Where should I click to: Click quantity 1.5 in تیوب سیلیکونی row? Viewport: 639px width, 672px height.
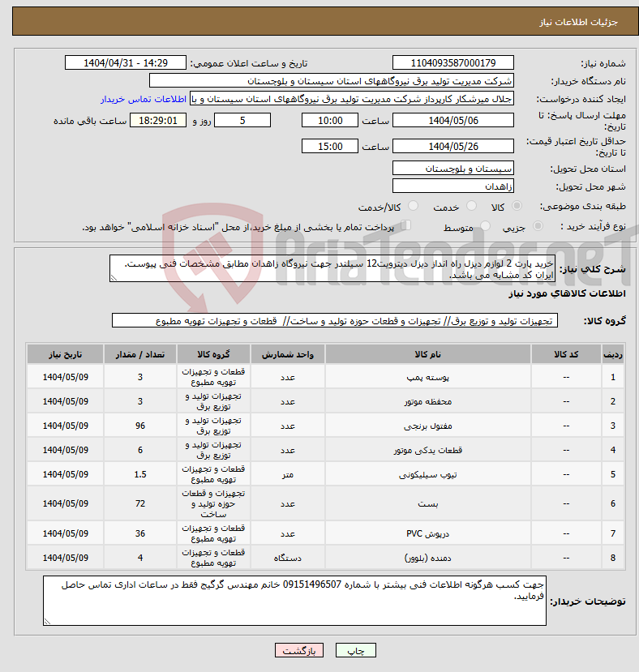point(140,474)
